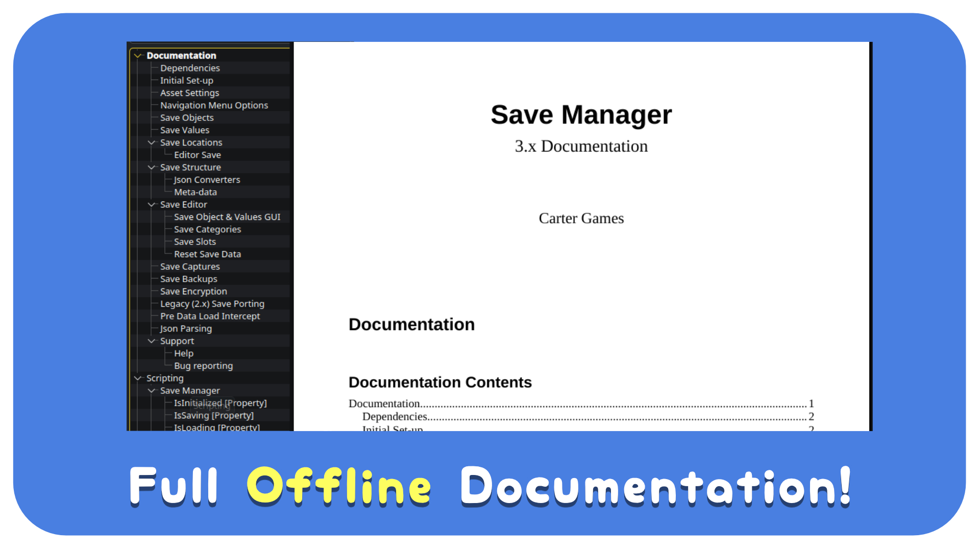The width and height of the screenshot is (980, 551).
Task: Open Navigation Menu Options bookmark
Action: [x=214, y=106]
